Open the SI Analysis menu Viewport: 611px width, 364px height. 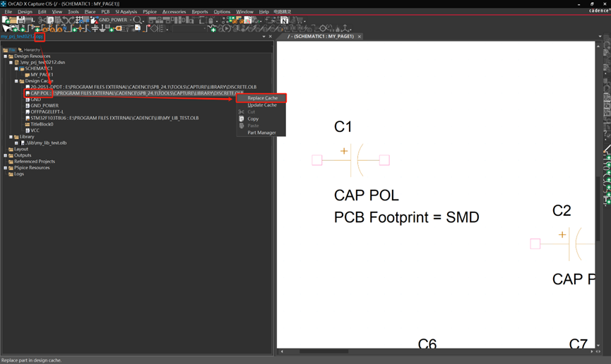(x=126, y=12)
